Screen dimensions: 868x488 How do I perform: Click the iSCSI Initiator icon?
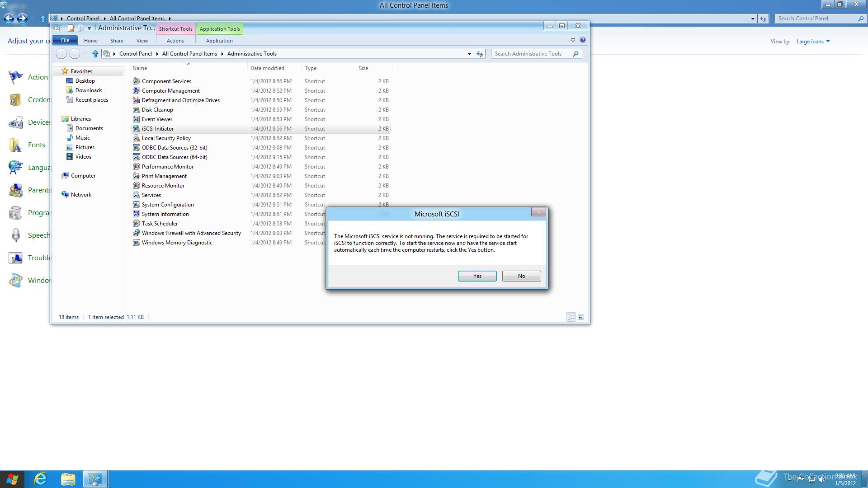point(136,129)
